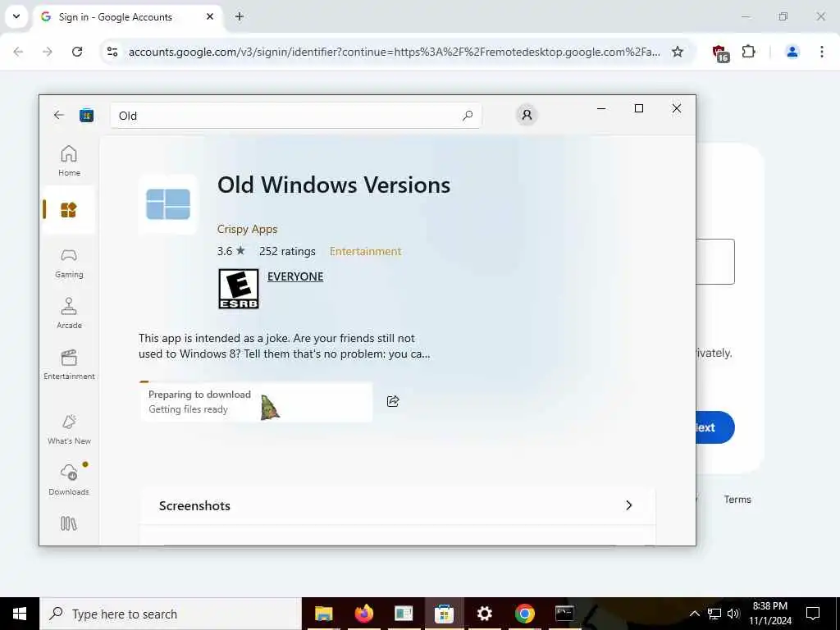Open Settings gear from taskbar
The image size is (840, 630).
[x=484, y=614]
